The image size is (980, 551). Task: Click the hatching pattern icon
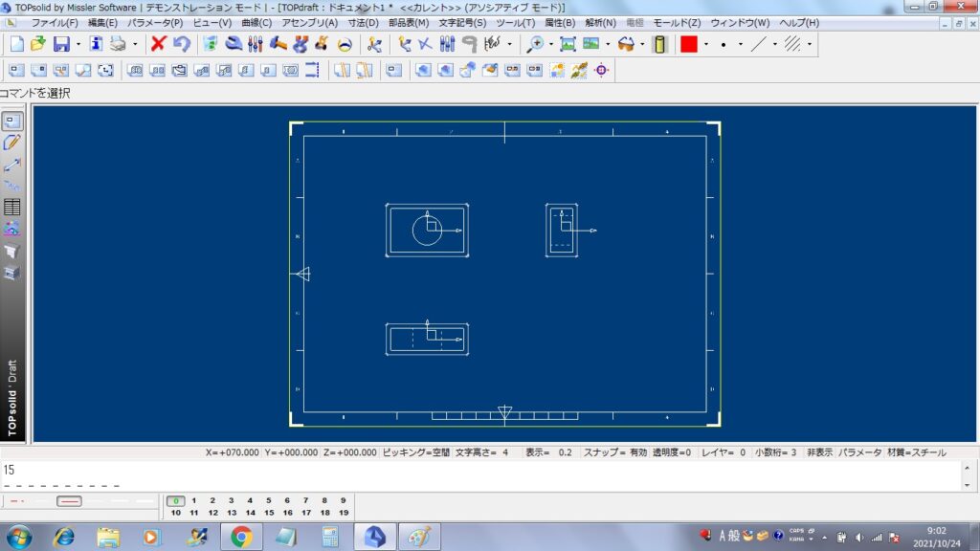click(792, 44)
